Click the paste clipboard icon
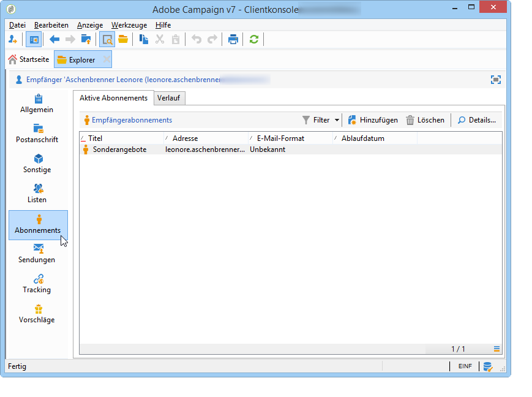532x397 pixels. [x=176, y=39]
